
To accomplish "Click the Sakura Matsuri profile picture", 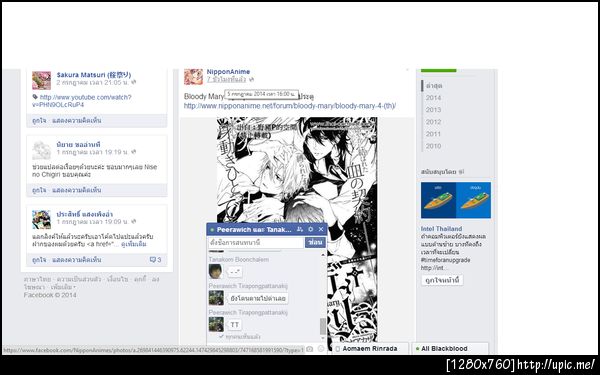I will pyautogui.click(x=41, y=80).
